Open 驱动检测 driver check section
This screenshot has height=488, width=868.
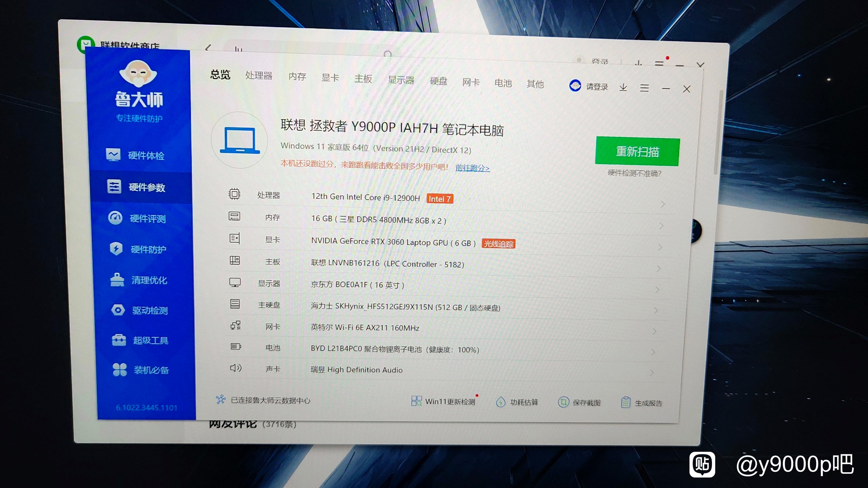coord(139,310)
